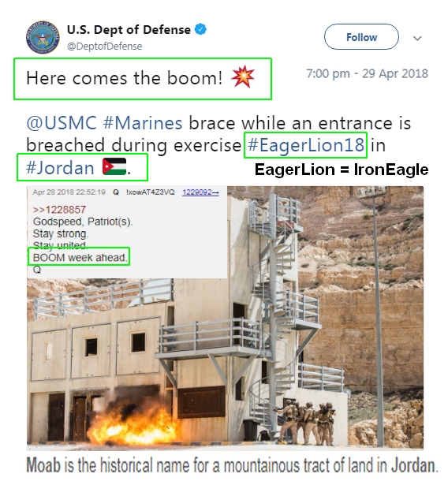Click the Moab caption text below photo
448x481 pixels.
[232, 465]
